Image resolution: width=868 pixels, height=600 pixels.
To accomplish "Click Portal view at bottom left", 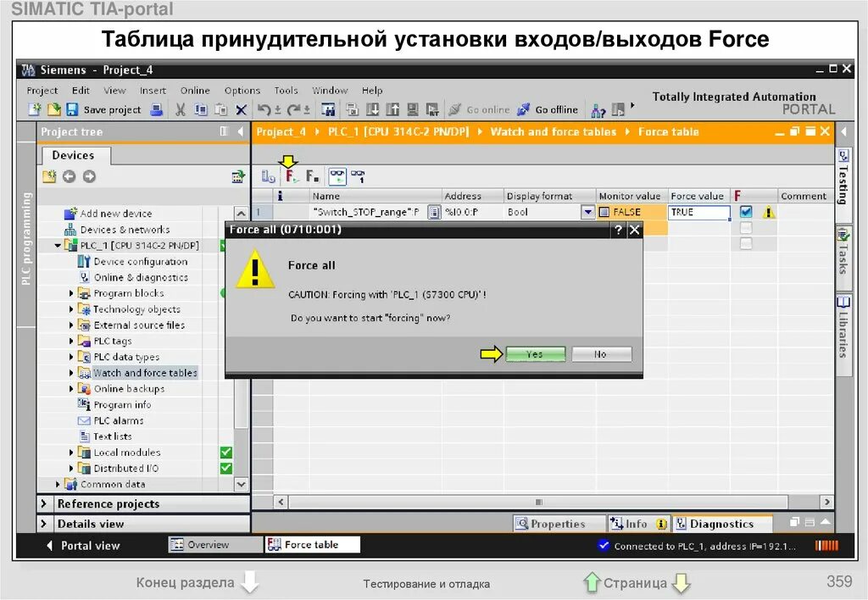I will 84,546.
